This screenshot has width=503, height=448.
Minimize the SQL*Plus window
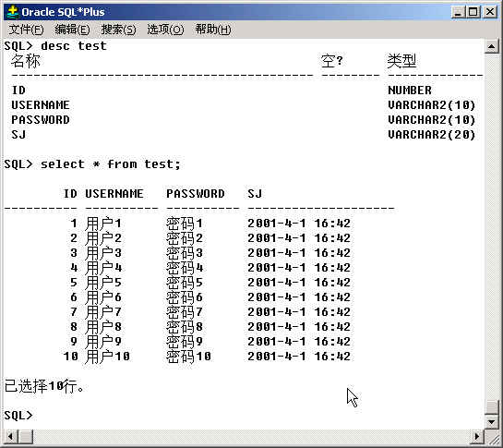(x=458, y=12)
